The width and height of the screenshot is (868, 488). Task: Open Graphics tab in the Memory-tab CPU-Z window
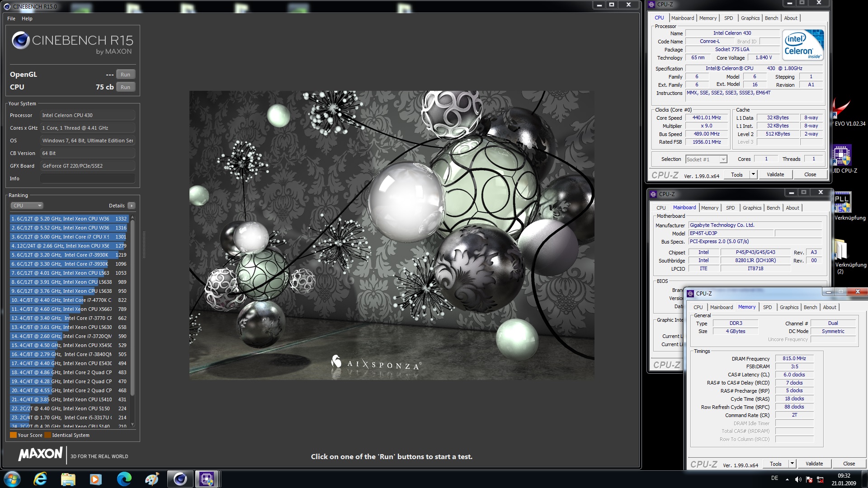[789, 307]
